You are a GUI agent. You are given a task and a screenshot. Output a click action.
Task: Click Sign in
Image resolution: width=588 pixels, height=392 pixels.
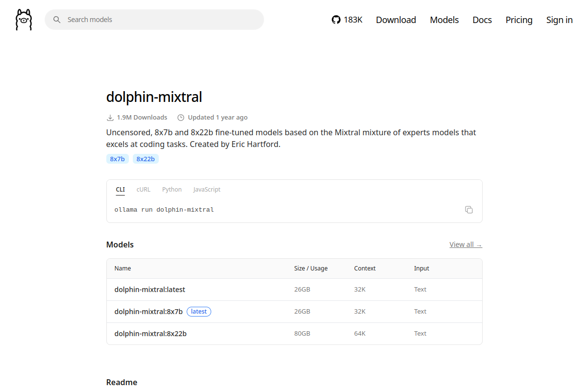coord(560,20)
